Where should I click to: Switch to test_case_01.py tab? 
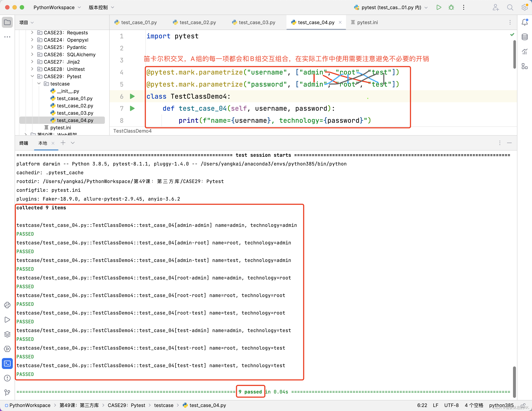pyautogui.click(x=136, y=22)
